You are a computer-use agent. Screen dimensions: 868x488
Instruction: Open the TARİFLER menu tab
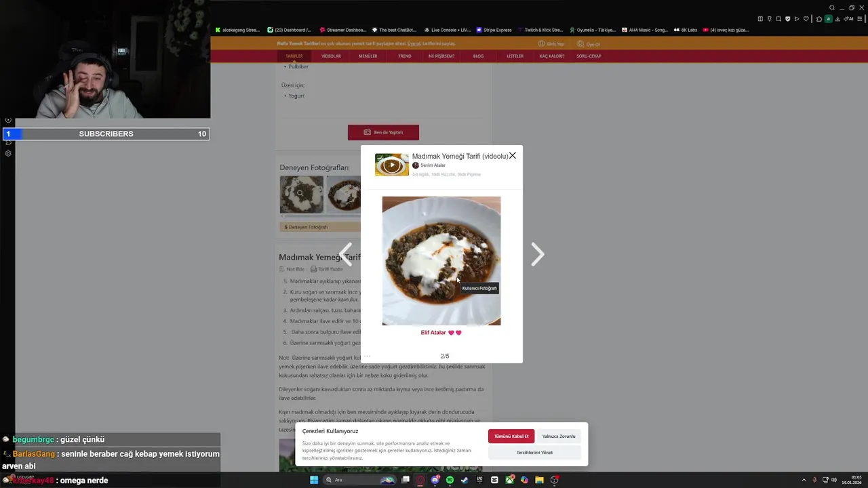point(294,56)
